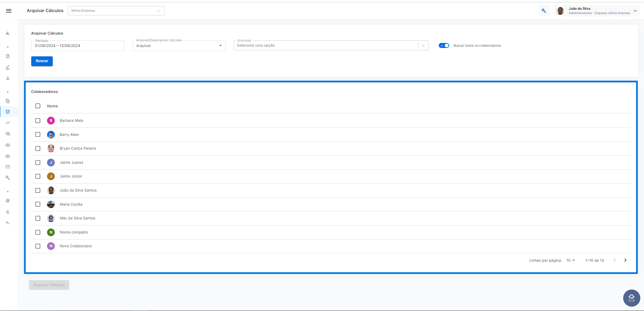Check the select-all checkbox beside Nome
The image size is (644, 311).
coord(38,106)
